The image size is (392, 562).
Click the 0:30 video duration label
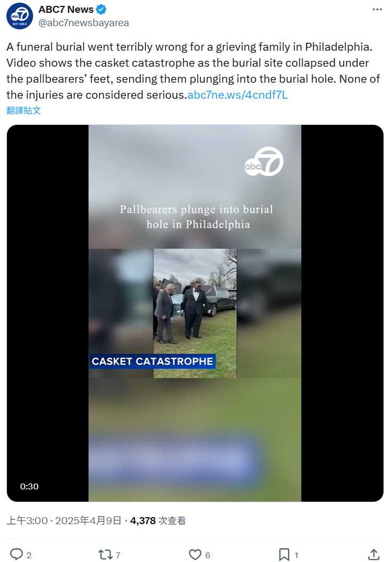29,486
